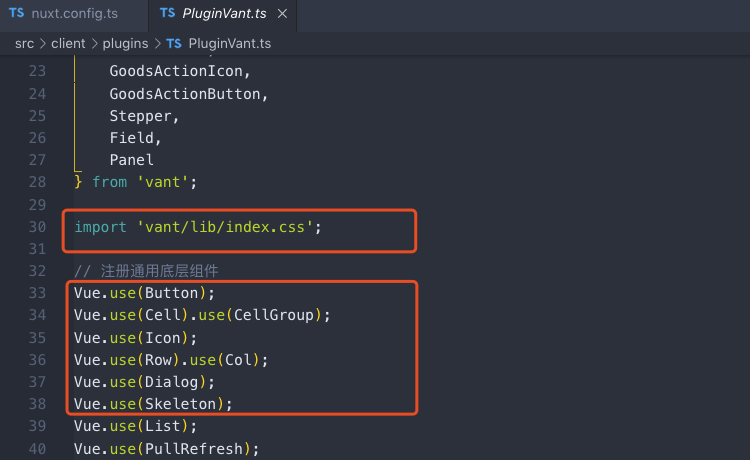The height and width of the screenshot is (460, 750).
Task: Open the client breadcrumb segment
Action: [x=68, y=44]
